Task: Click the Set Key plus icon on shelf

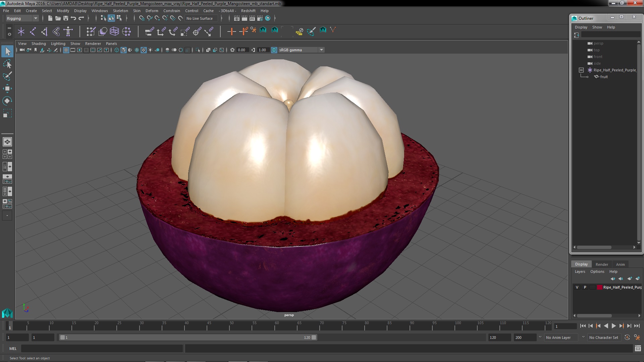Action: tap(231, 32)
